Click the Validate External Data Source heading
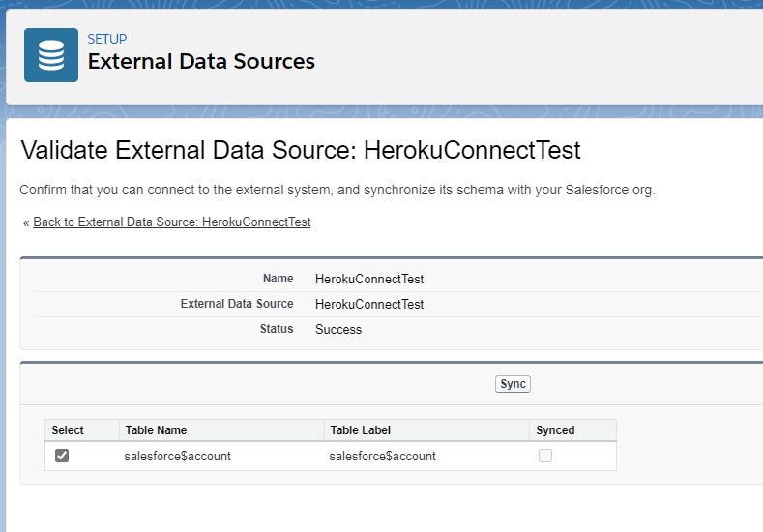The height and width of the screenshot is (532, 763). click(301, 151)
